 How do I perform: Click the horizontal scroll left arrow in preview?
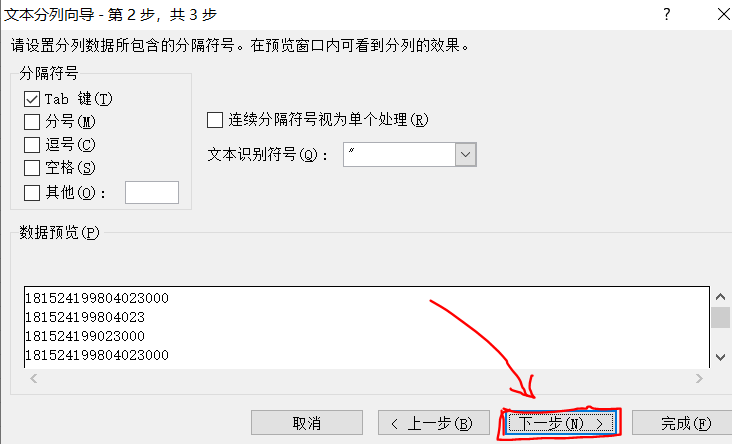pyautogui.click(x=34, y=379)
